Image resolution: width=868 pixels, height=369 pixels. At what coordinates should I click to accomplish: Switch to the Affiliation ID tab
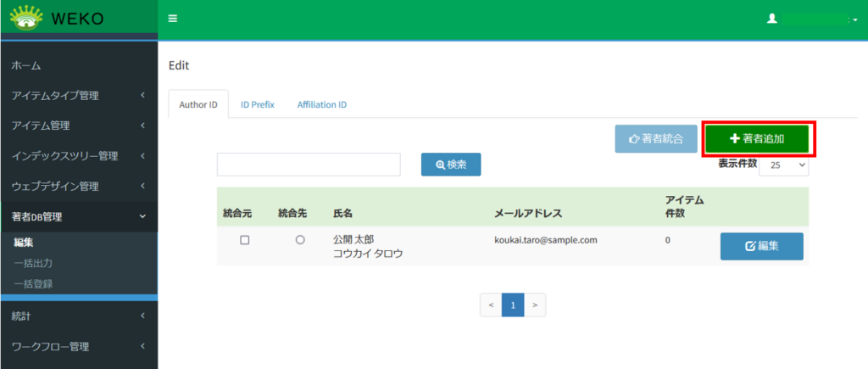tap(321, 105)
